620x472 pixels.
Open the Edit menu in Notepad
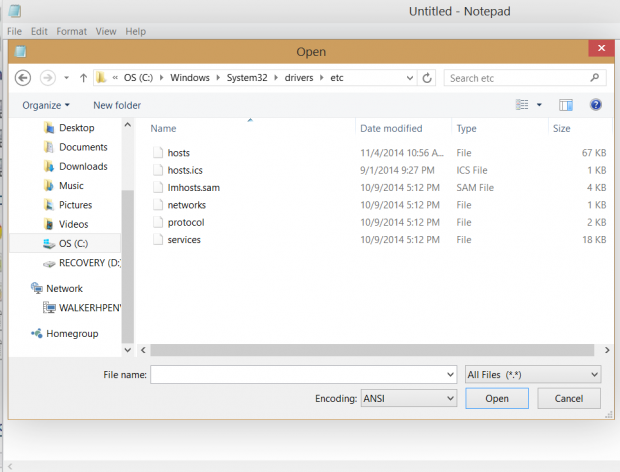pyautogui.click(x=40, y=32)
